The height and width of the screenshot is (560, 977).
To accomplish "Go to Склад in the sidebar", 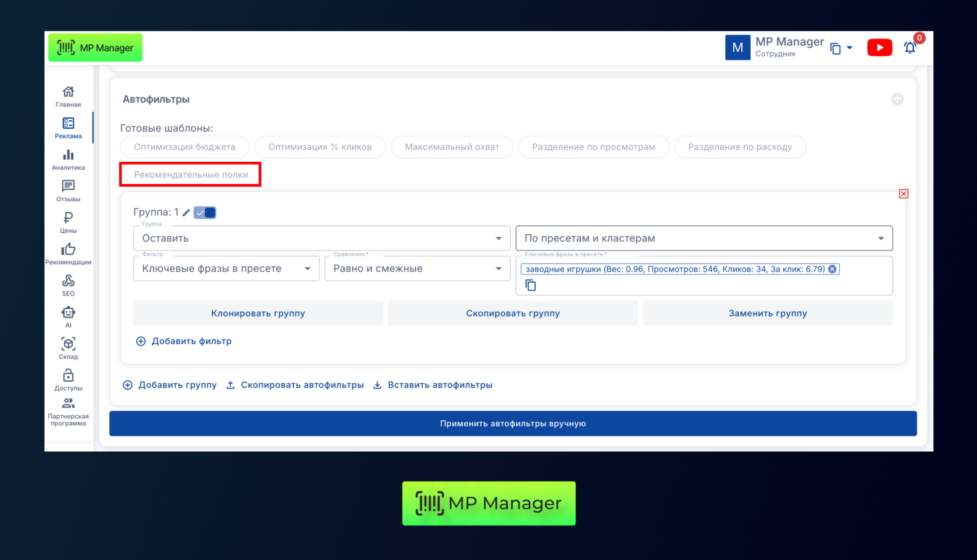I will pos(68,348).
